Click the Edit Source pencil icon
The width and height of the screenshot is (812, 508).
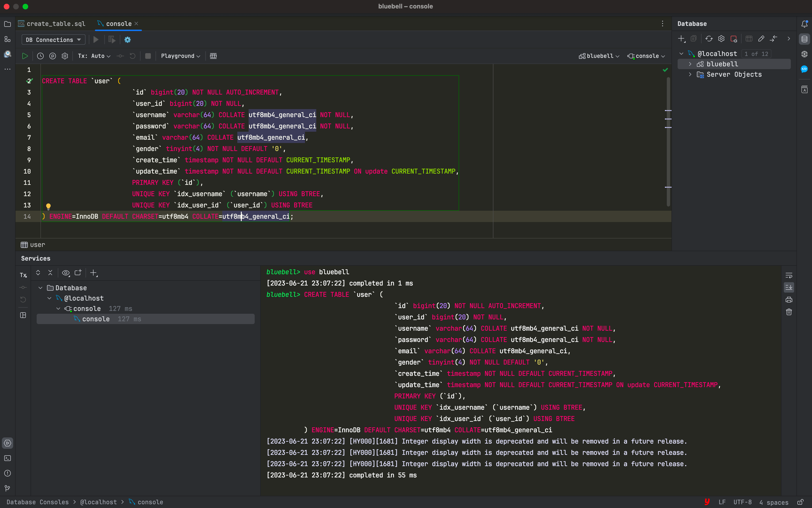click(761, 39)
